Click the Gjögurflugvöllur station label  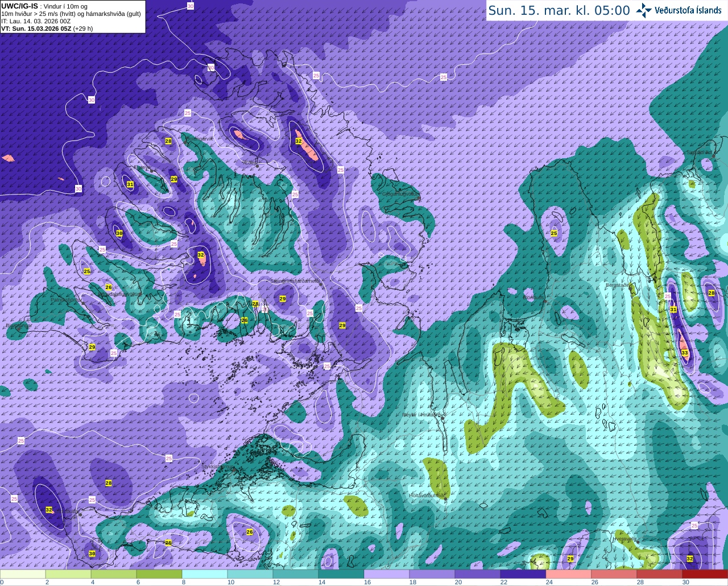(x=401, y=194)
